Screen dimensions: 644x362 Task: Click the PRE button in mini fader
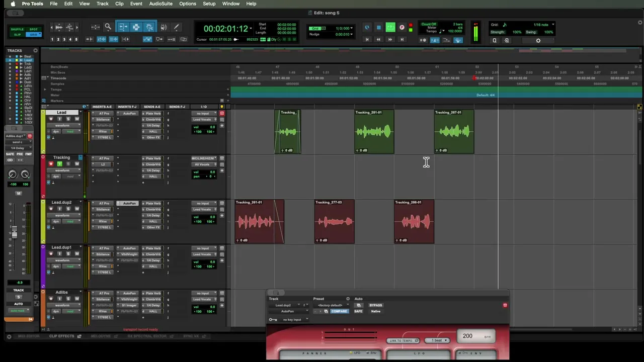pyautogui.click(x=19, y=154)
